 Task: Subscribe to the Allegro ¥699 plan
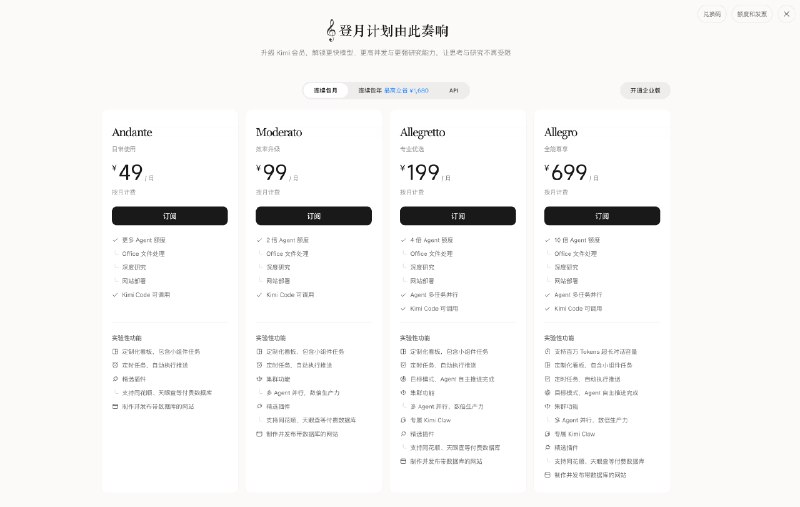(602, 216)
